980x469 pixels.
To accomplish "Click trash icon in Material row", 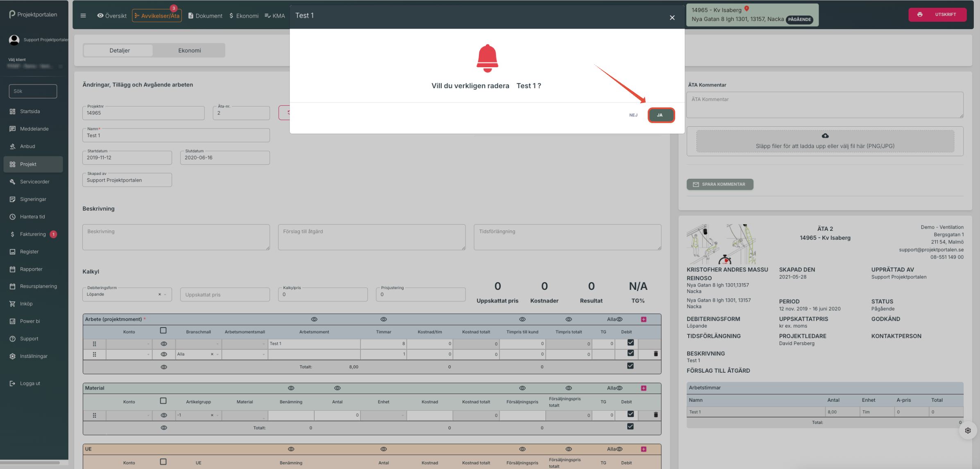I will point(656,415).
